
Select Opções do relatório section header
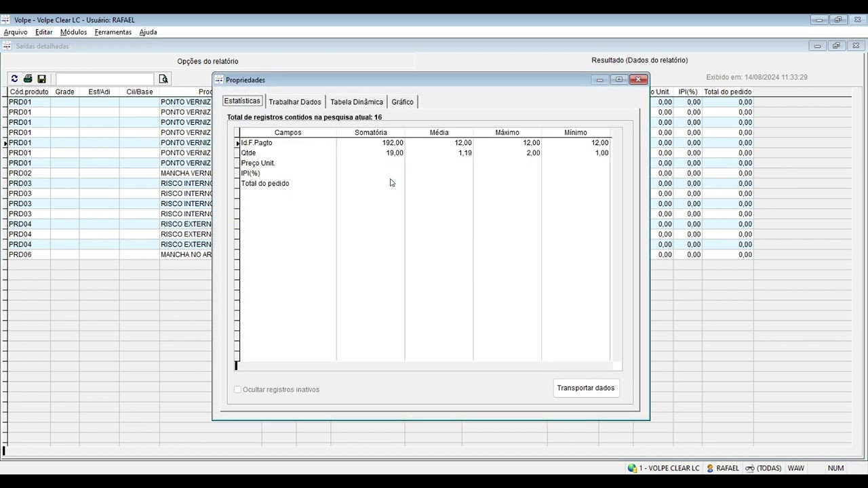pos(208,61)
